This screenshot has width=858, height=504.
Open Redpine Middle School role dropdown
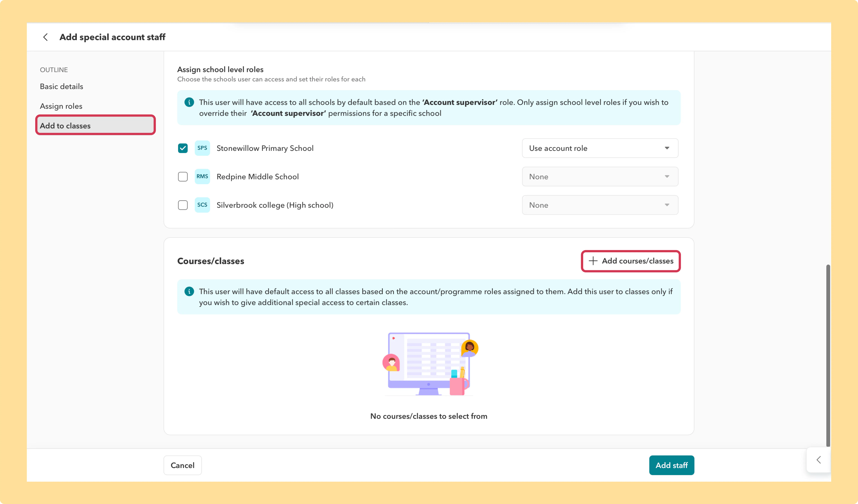(x=600, y=177)
